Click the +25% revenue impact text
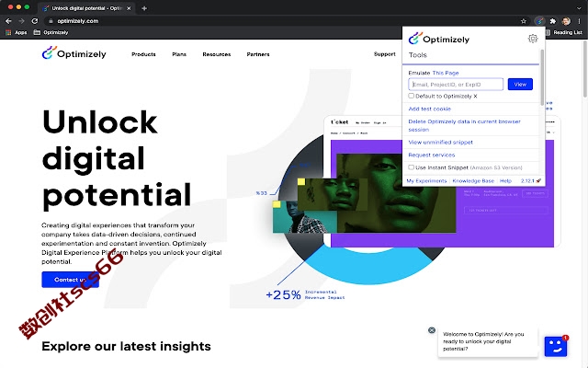This screenshot has height=368, width=588. pos(305,294)
